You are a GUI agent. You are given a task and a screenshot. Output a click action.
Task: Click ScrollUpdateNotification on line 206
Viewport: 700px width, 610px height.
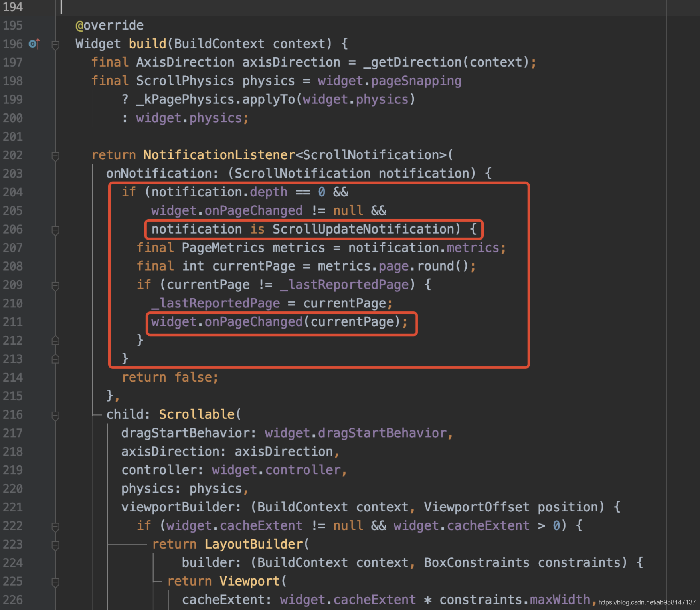pyautogui.click(x=363, y=229)
